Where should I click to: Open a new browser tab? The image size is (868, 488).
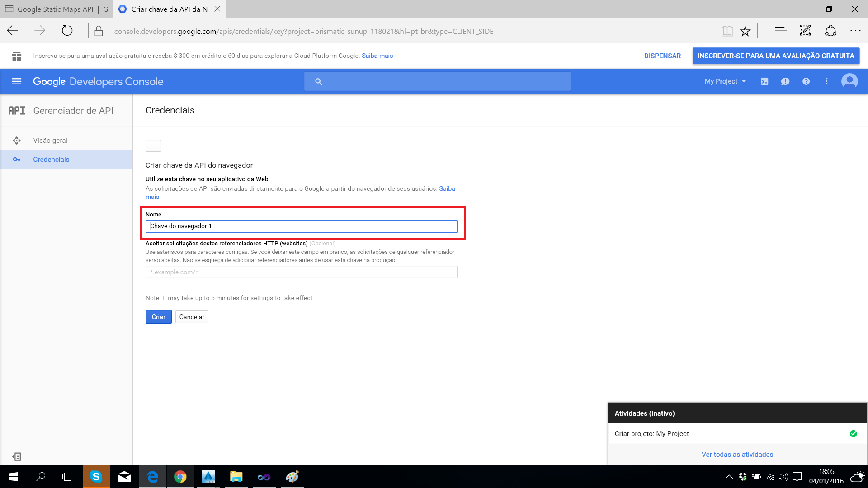pos(235,9)
